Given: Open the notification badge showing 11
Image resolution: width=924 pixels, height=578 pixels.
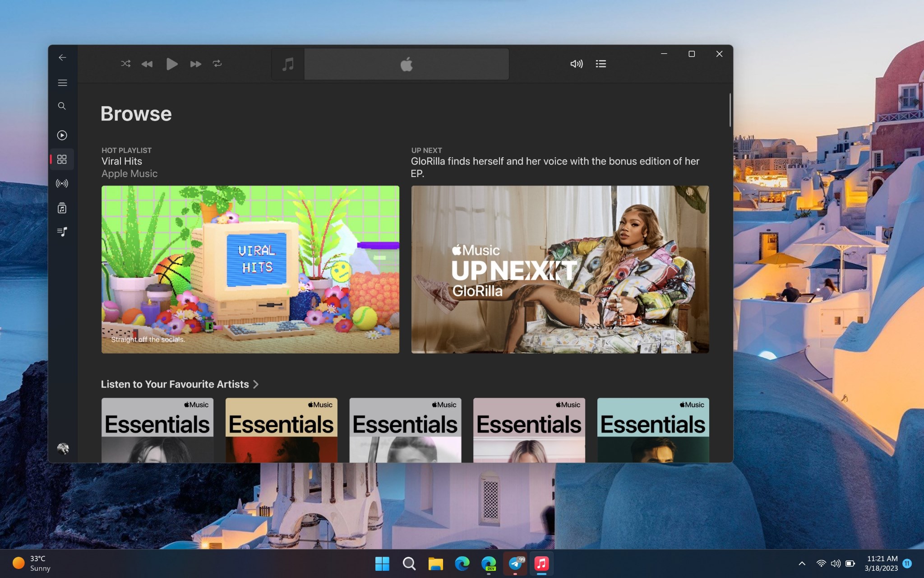Looking at the screenshot, I should 907,564.
